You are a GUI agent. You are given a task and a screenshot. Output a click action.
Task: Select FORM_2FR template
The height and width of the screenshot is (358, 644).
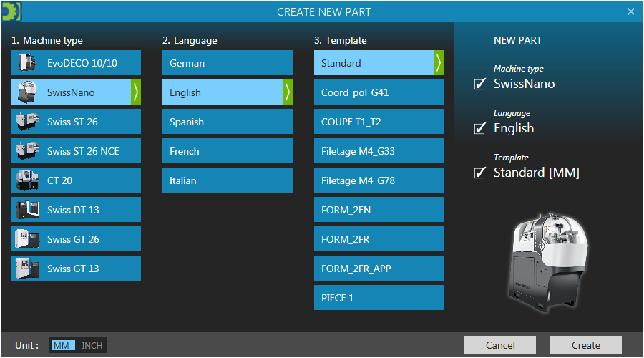pos(379,239)
